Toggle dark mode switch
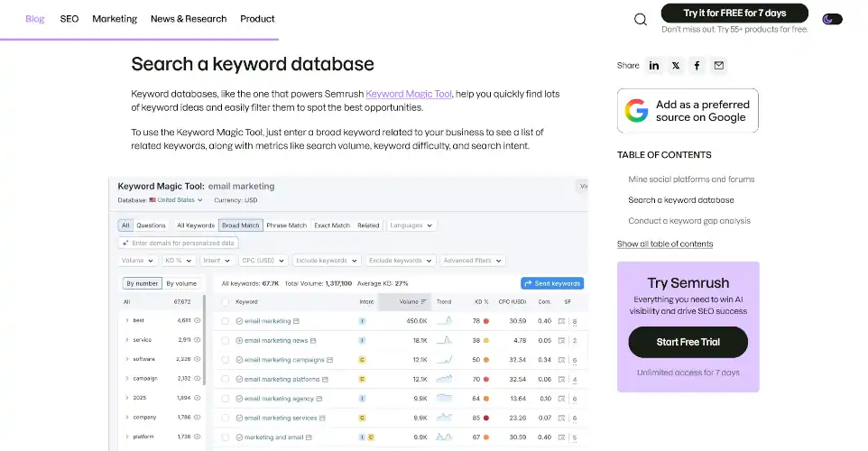868x451 pixels. (832, 19)
